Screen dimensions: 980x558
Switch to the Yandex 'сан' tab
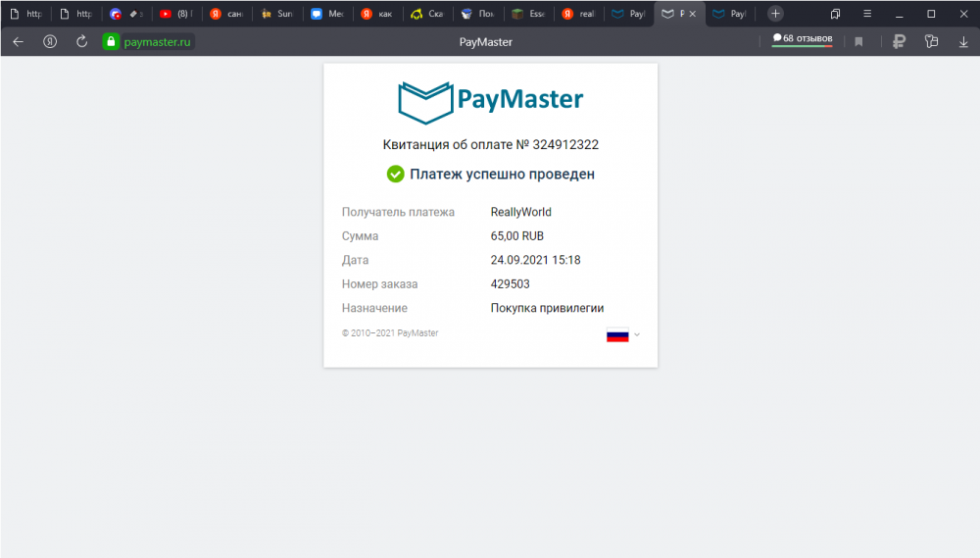coord(227,14)
